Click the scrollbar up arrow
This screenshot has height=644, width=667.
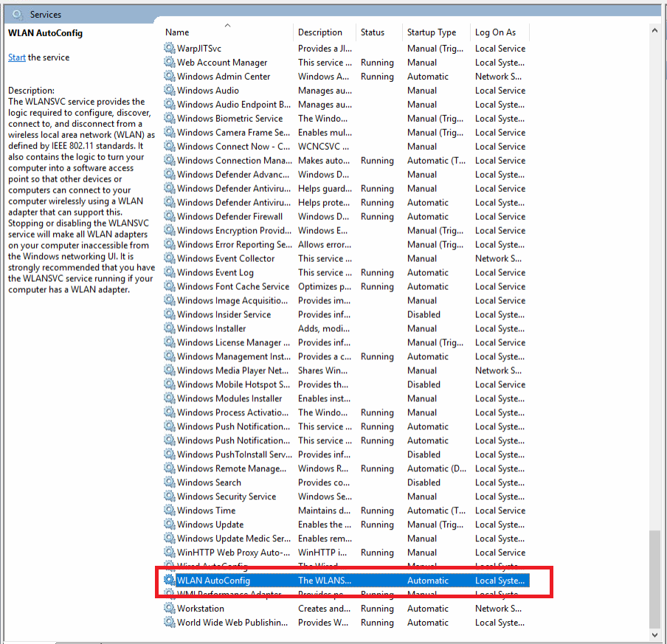[654, 30]
